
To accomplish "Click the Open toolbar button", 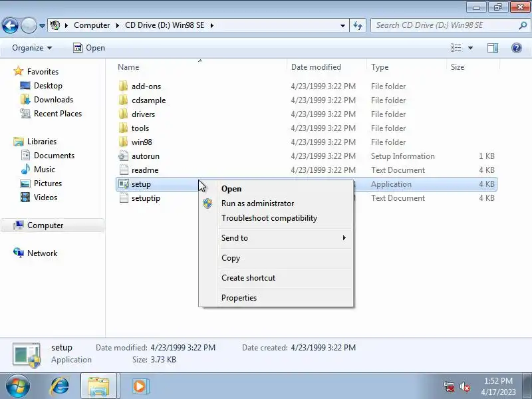I will tap(89, 48).
